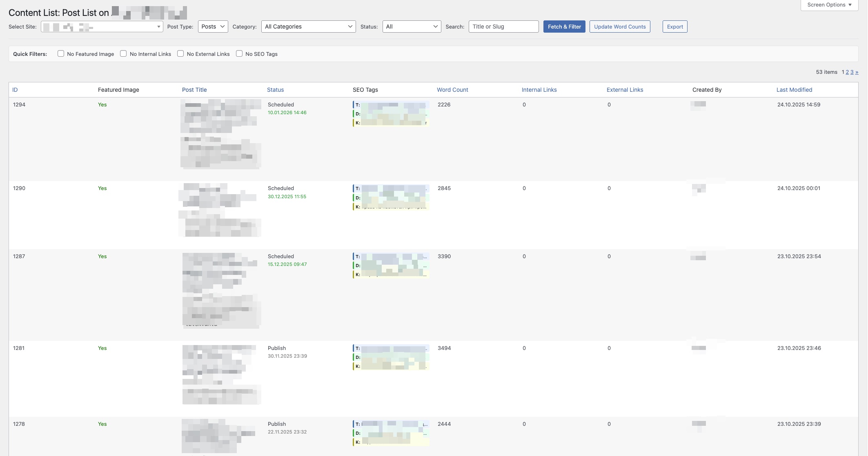Go to page 2 of results

pos(847,72)
